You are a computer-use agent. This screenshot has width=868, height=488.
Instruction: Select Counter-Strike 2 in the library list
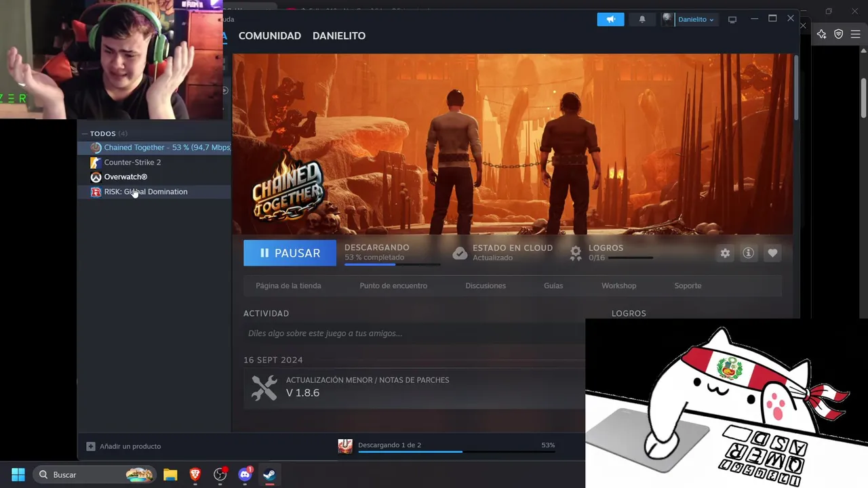click(155, 163)
